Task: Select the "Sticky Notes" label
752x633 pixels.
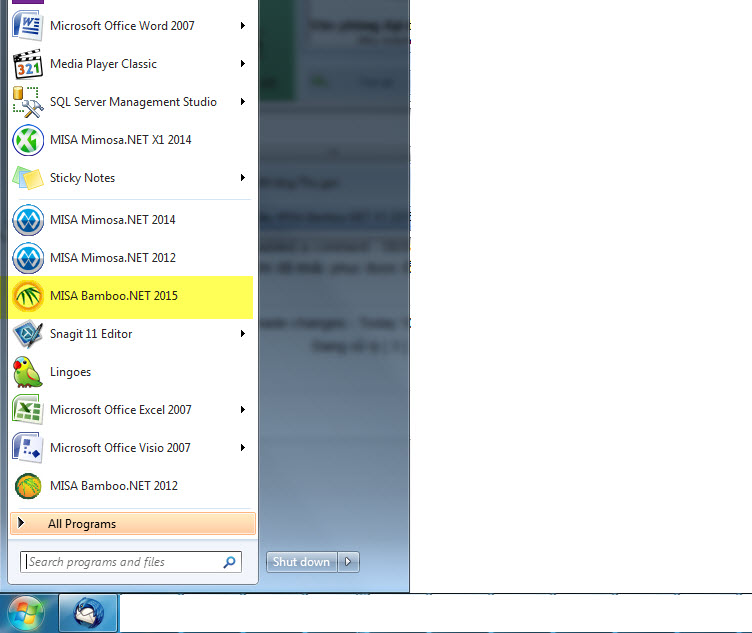Action: pos(82,178)
